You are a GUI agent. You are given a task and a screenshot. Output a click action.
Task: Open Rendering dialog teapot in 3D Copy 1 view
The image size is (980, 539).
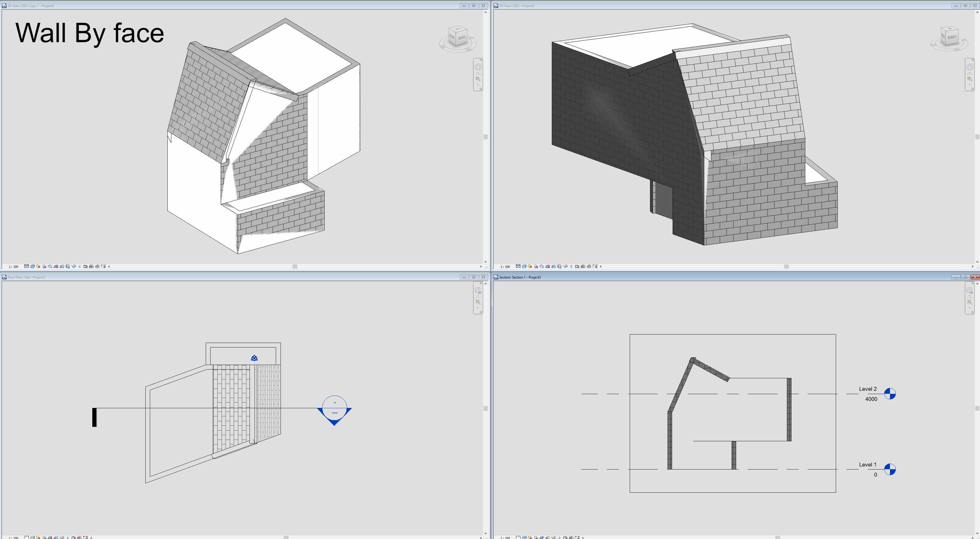(x=50, y=266)
